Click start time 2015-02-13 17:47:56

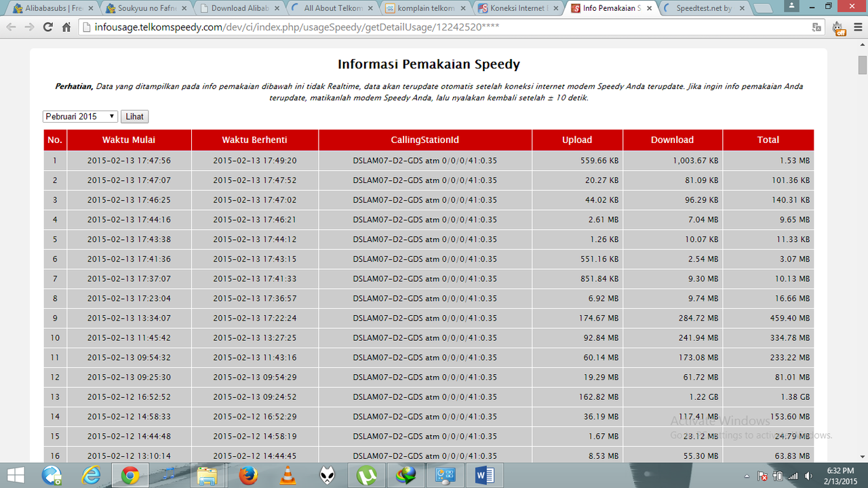click(129, 161)
